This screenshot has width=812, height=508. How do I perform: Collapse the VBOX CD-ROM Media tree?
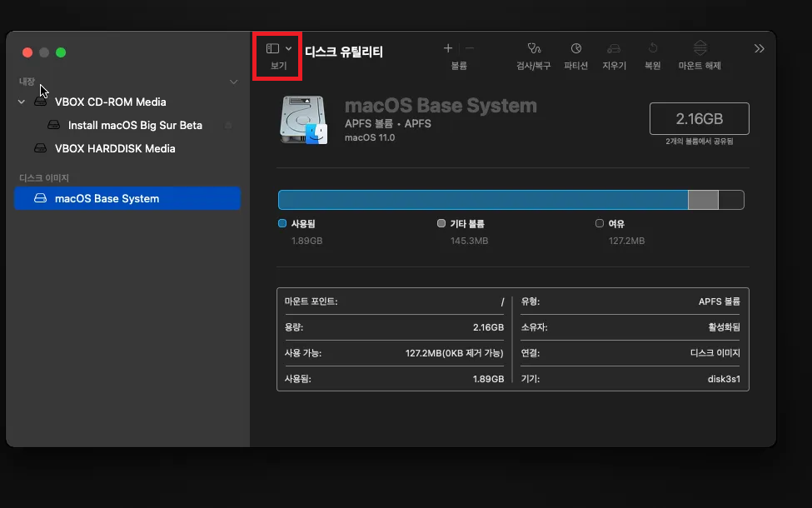tap(21, 102)
